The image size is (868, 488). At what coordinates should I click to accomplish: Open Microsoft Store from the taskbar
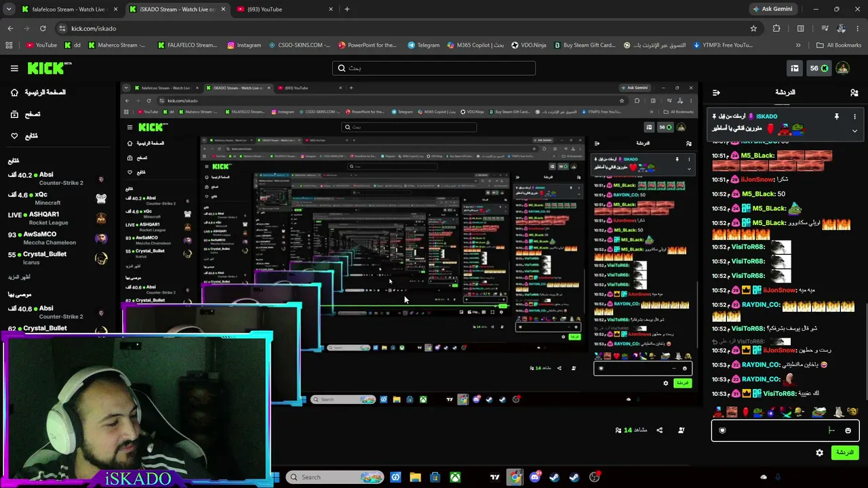pyautogui.click(x=435, y=477)
